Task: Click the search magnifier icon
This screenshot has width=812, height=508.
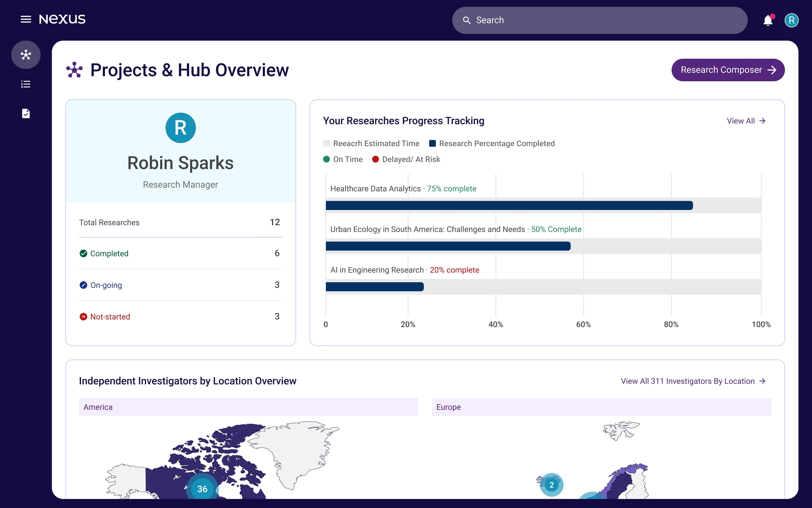Action: tap(466, 20)
